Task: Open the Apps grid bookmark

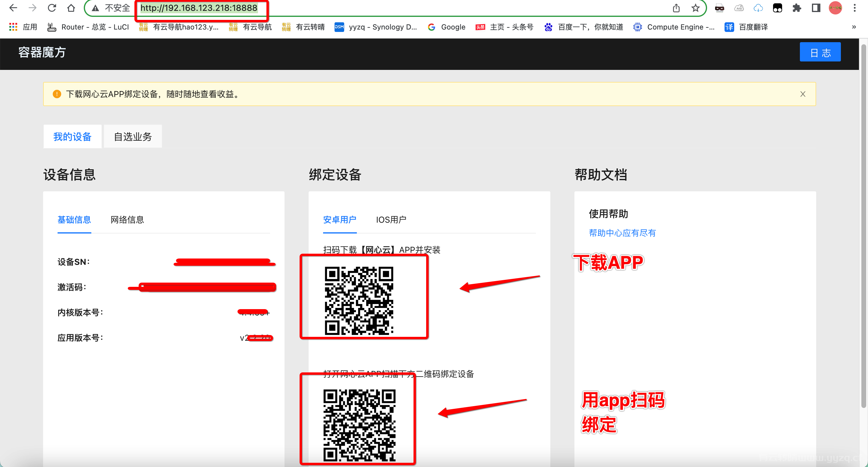Action: click(23, 27)
